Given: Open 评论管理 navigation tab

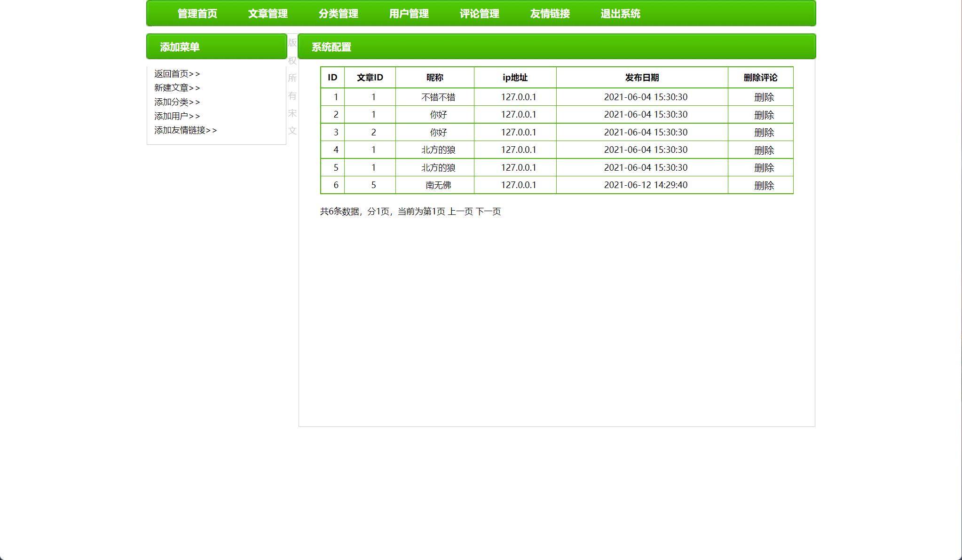Looking at the screenshot, I should [480, 14].
